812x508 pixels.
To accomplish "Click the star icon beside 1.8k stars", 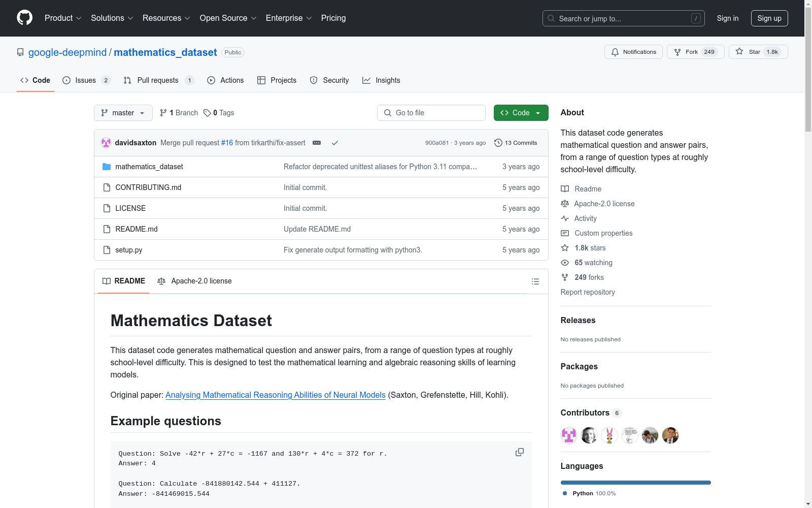I will [x=565, y=248].
